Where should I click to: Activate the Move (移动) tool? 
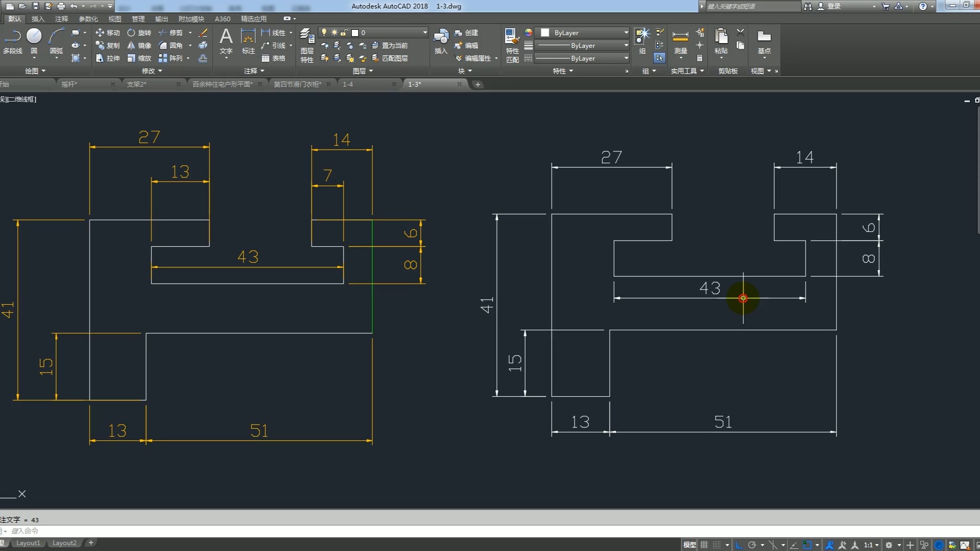click(x=108, y=33)
